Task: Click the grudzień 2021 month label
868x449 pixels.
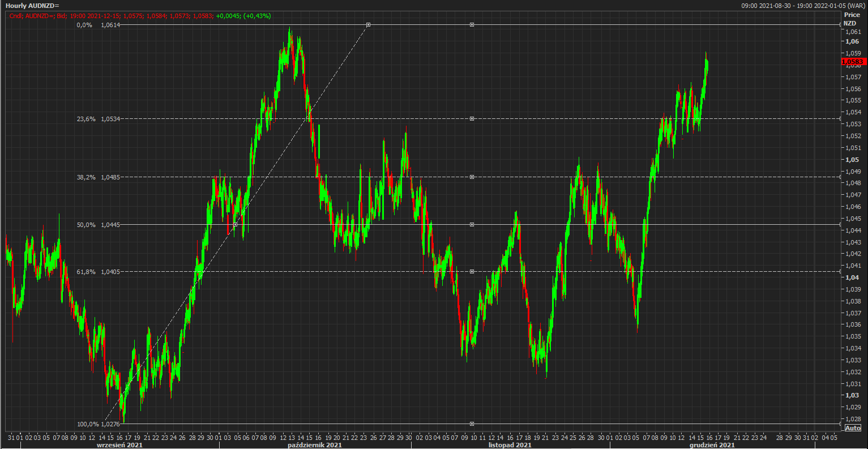Action: tap(712, 445)
